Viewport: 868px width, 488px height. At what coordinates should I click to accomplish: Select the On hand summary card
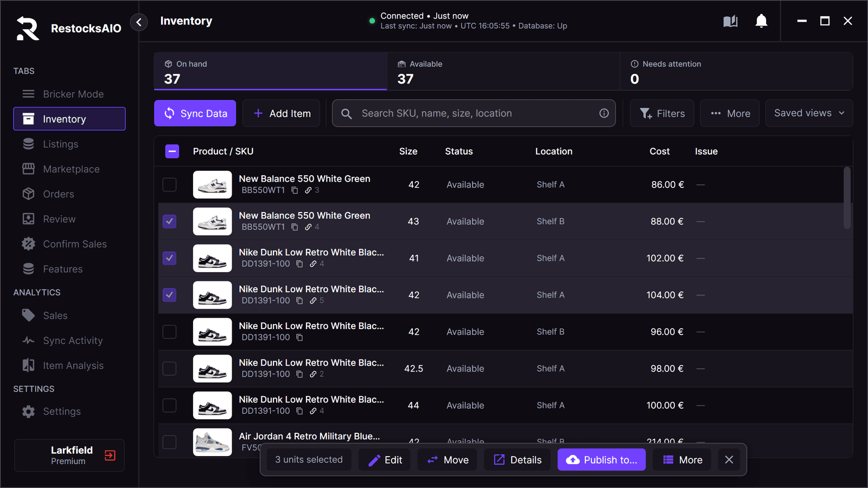271,72
